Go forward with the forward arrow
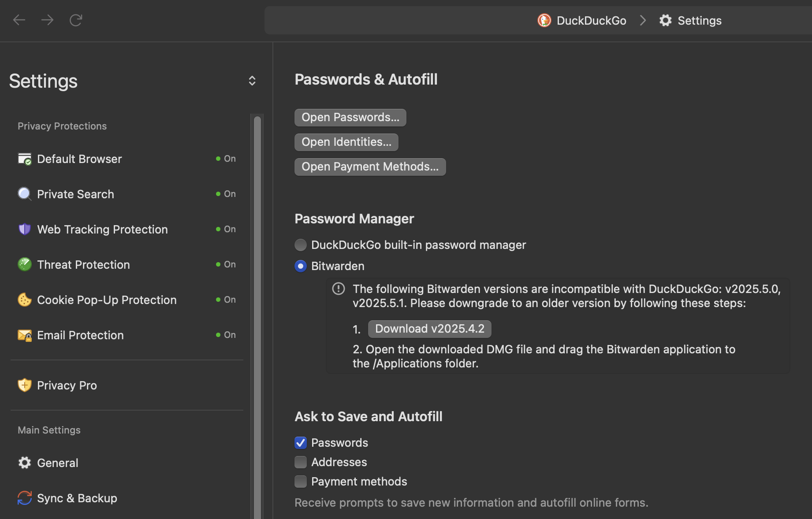This screenshot has width=812, height=519. [47, 20]
